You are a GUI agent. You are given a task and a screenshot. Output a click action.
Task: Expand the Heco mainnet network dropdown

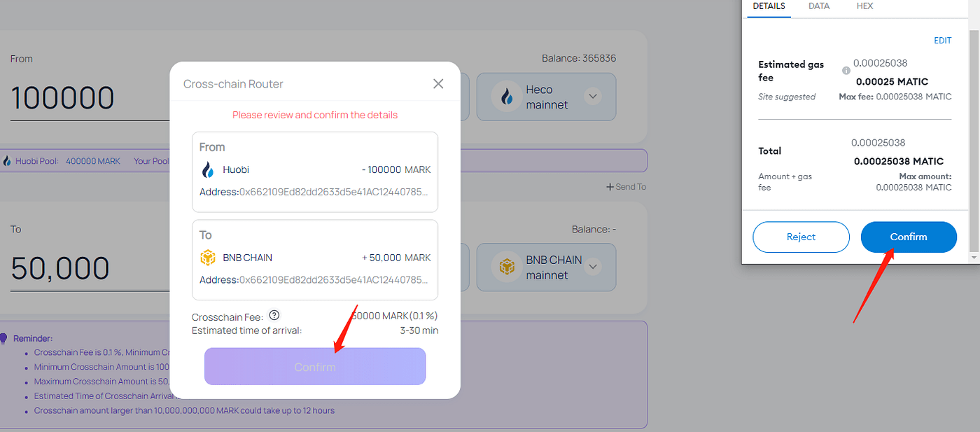(593, 97)
